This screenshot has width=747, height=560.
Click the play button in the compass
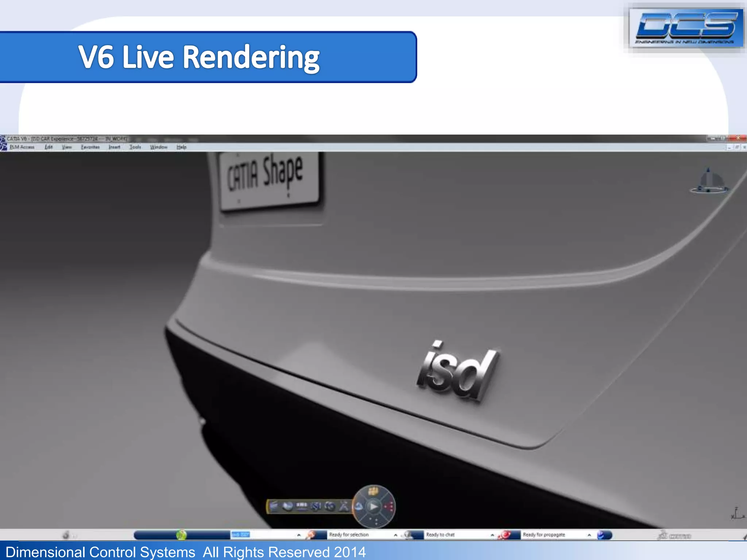click(374, 506)
